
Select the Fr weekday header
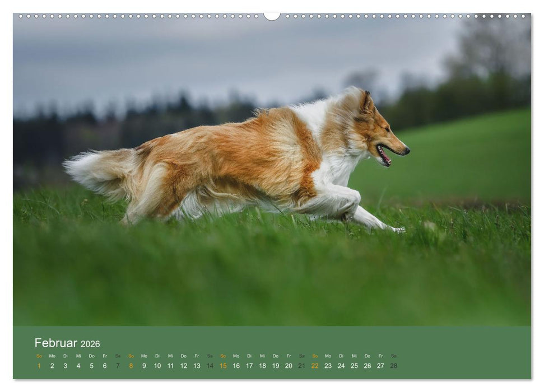(x=104, y=356)
